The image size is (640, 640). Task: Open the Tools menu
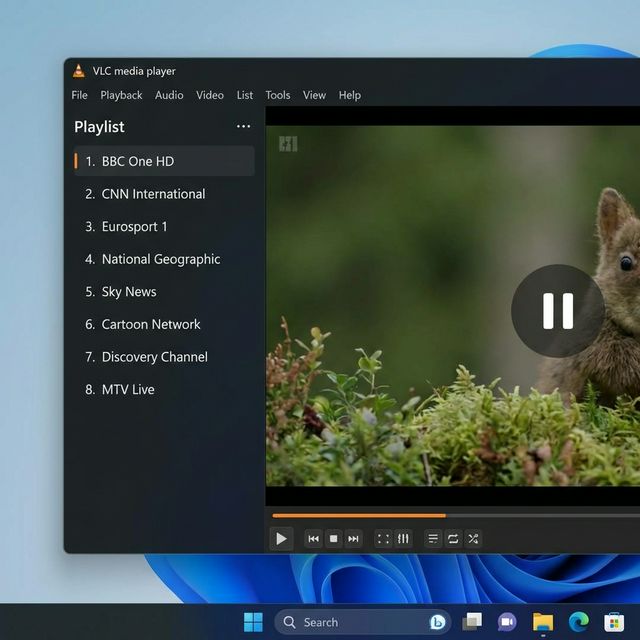(278, 95)
